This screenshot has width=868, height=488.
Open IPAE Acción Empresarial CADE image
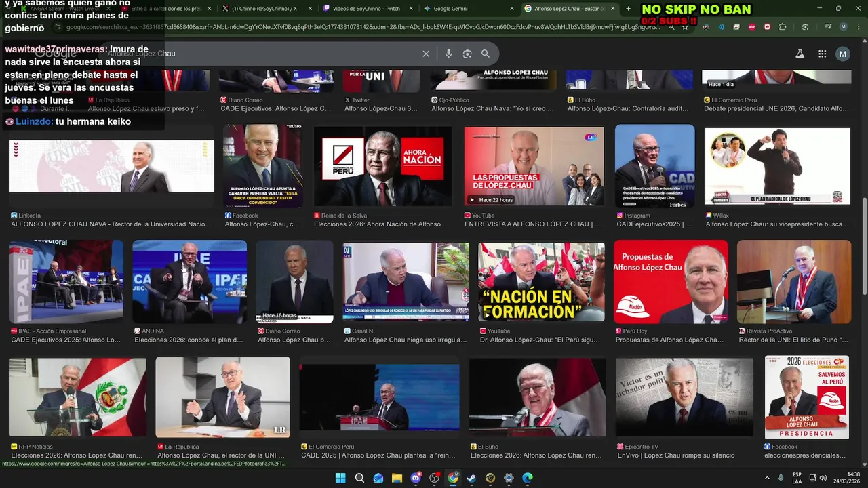(x=66, y=281)
